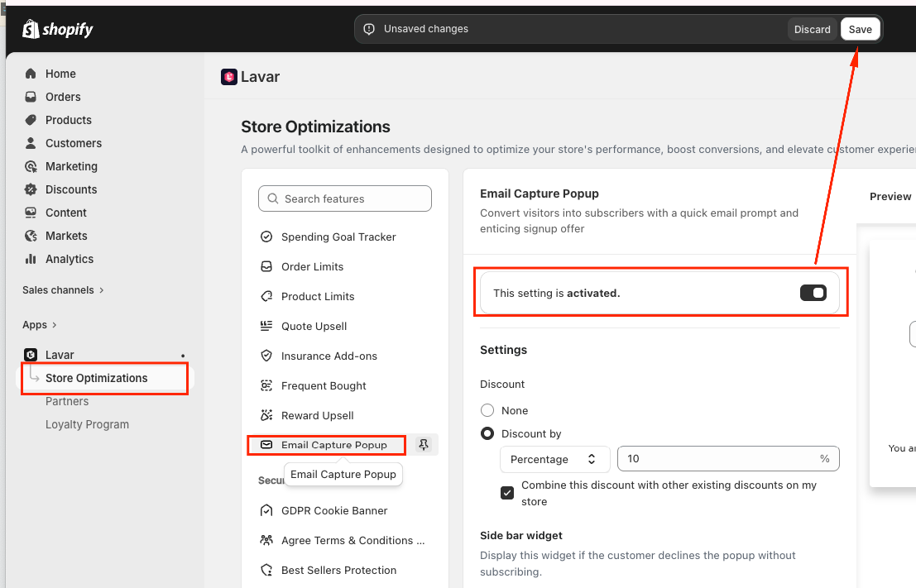Click the Agree Terms & Conditions icon
This screenshot has height=588, width=916.
click(266, 540)
